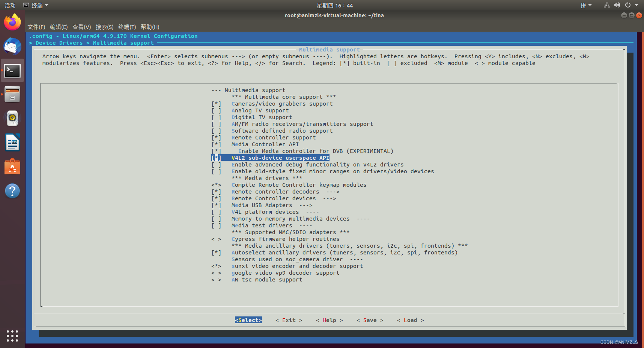Click the < Save > button
644x348 pixels.
(x=370, y=320)
